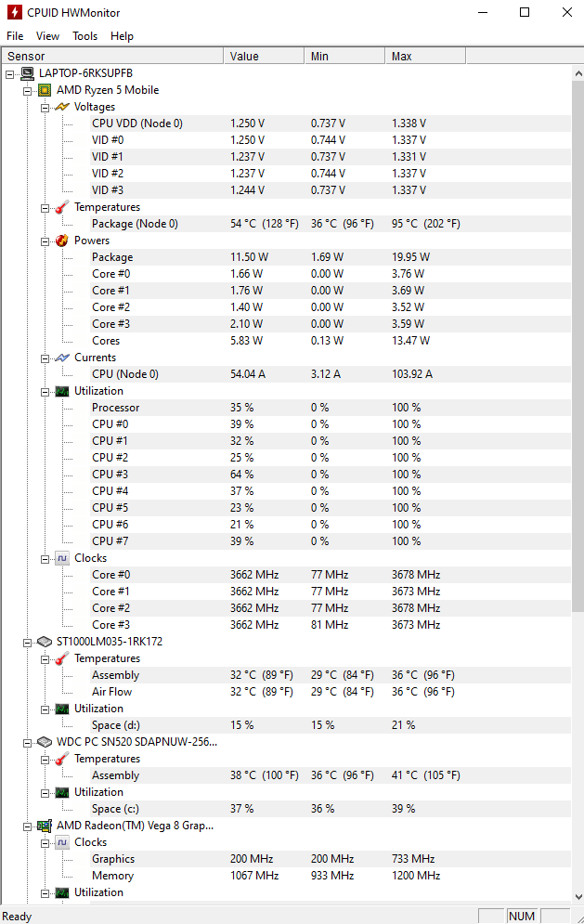Click the vertical scrollbar down arrow
Screen dimensions: 584x924
pyautogui.click(x=578, y=896)
